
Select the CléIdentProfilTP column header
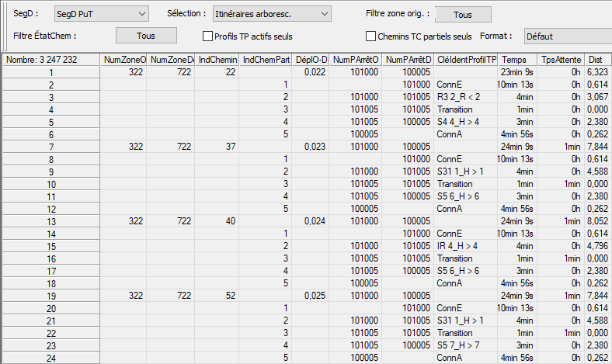point(466,60)
